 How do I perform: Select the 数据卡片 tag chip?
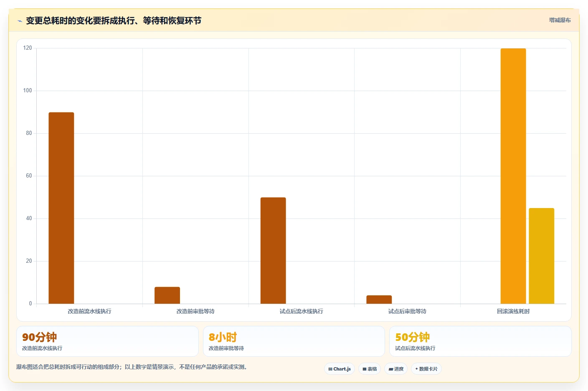point(426,369)
